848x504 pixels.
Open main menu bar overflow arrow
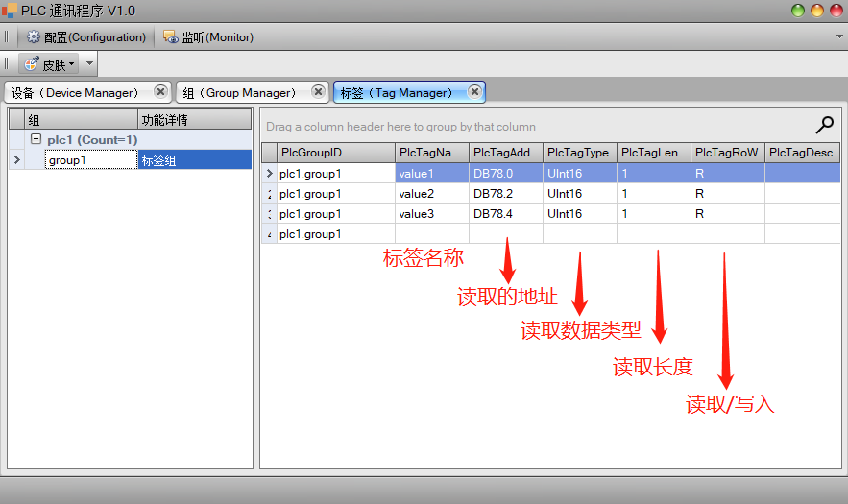pyautogui.click(x=839, y=36)
